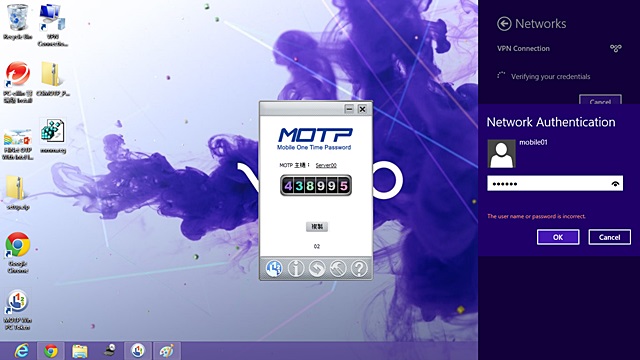Image resolution: width=640 pixels, height=360 pixels.
Task: Open the Recycle Bin desktop icon
Action: tap(18, 21)
